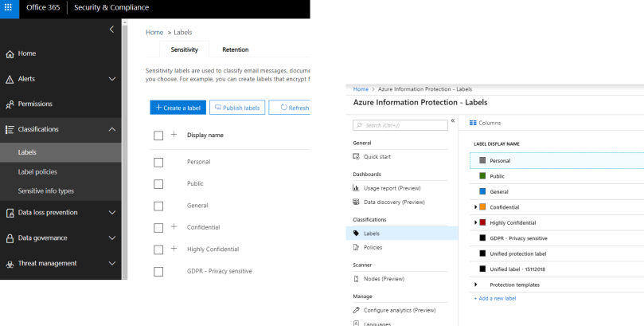The width and height of the screenshot is (644, 326).
Task: Switch to the Retention tab
Action: 235,49
